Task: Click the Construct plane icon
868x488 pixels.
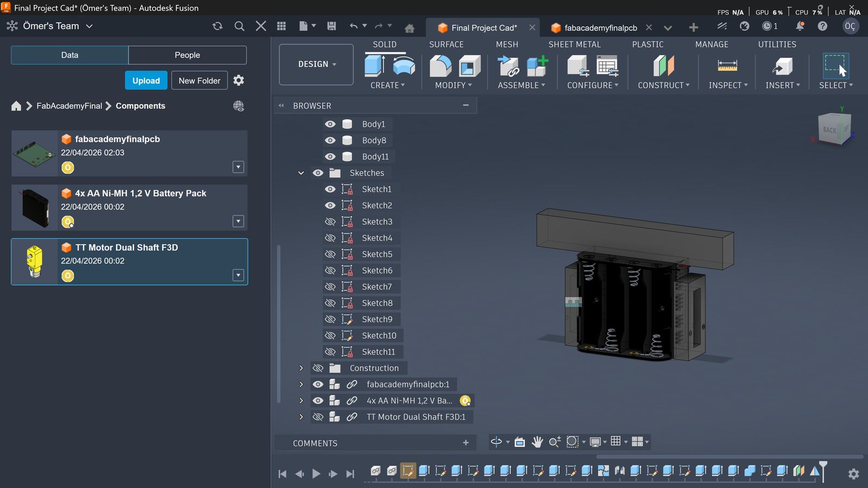Action: (x=663, y=66)
